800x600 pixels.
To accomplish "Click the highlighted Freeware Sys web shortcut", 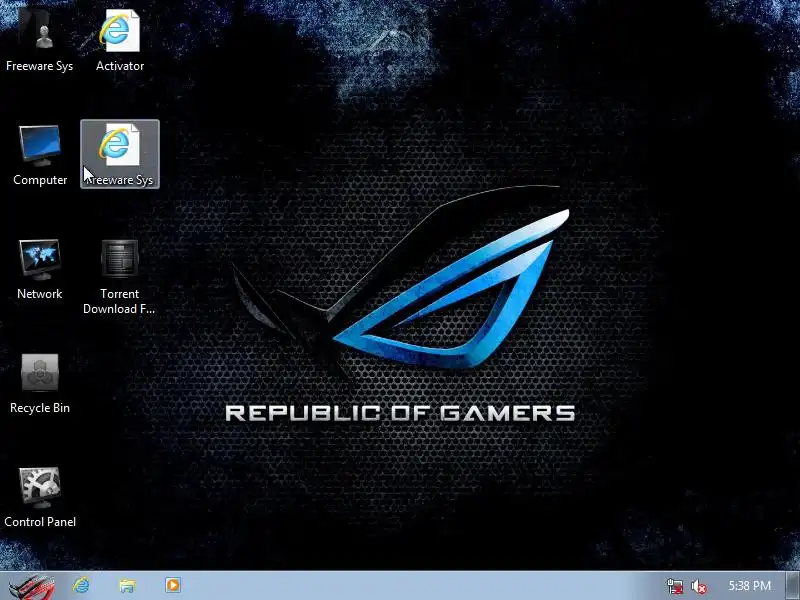I will (x=120, y=154).
